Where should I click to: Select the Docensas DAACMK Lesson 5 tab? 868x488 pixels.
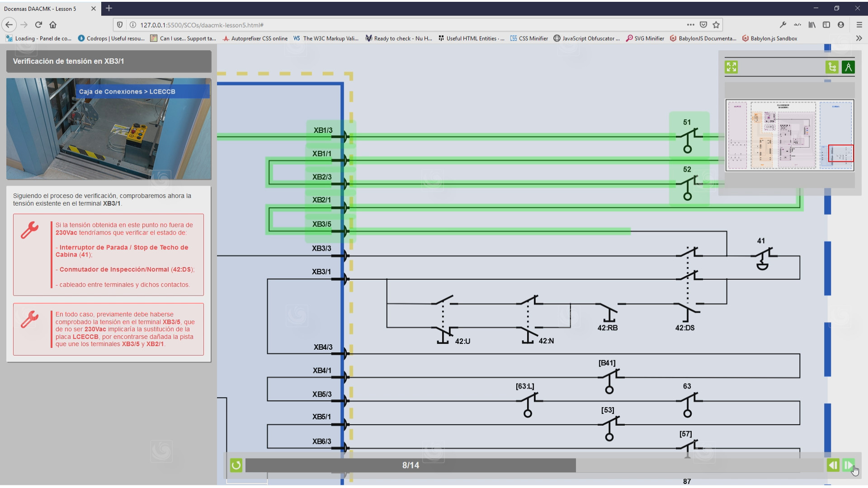(x=45, y=8)
